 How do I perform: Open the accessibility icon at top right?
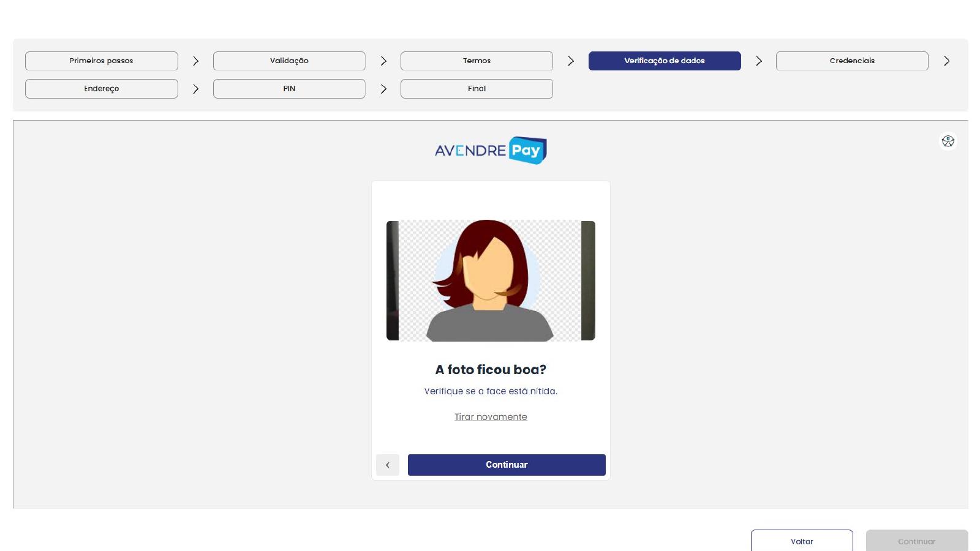[x=948, y=141]
